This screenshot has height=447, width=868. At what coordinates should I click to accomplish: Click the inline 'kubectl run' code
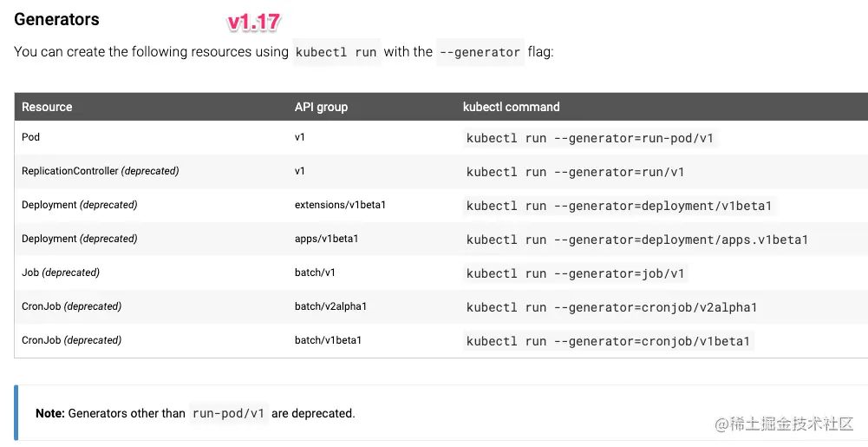336,52
